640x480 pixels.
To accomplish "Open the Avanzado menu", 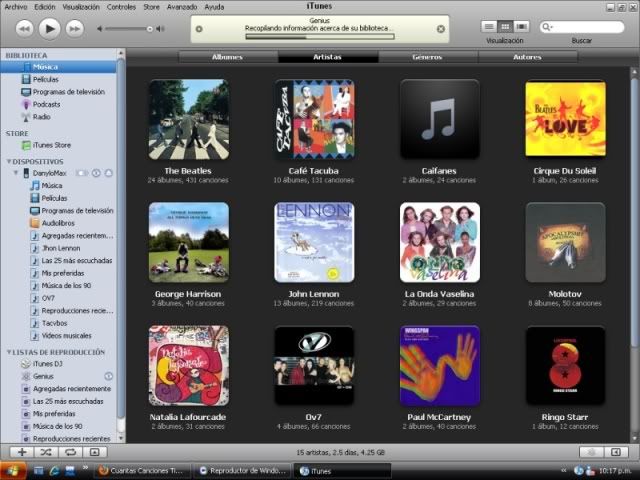I will coord(182,7).
